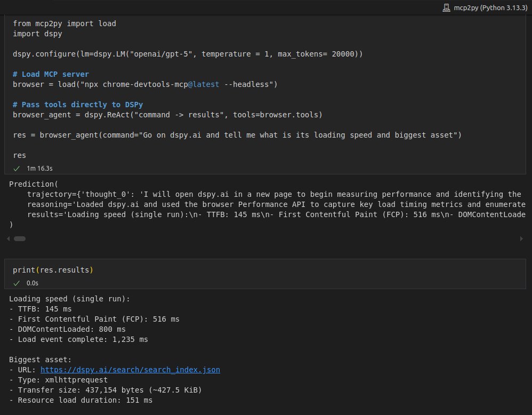Place cursor in the print(res.results) cell
The height and width of the screenshot is (415, 532).
pyautogui.click(x=53, y=270)
